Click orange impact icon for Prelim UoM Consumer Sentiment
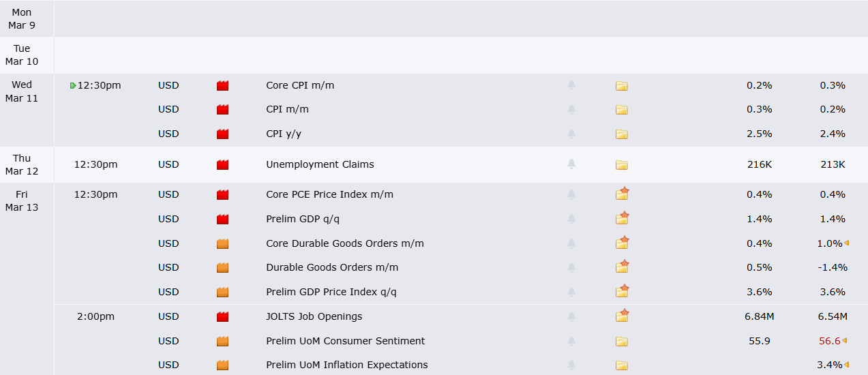868x375 pixels. coord(222,342)
